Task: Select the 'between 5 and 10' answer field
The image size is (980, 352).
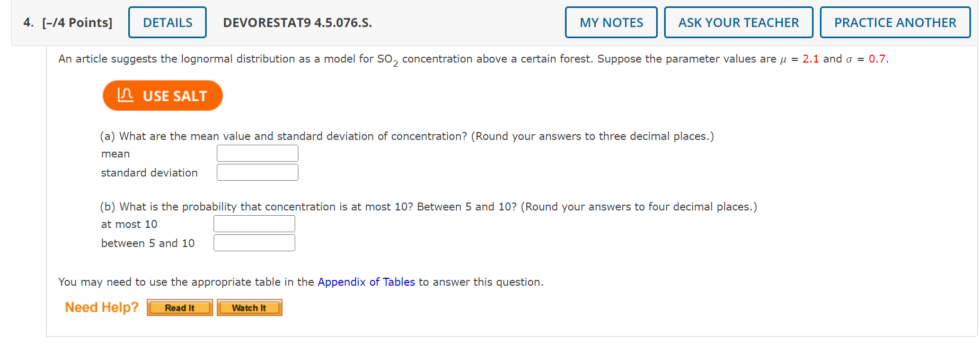Action: (x=254, y=242)
